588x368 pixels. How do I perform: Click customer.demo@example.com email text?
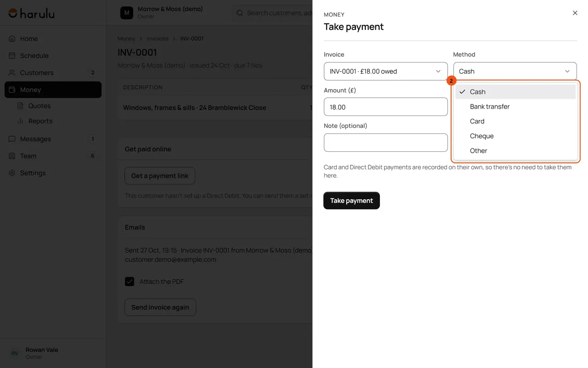(x=170, y=259)
